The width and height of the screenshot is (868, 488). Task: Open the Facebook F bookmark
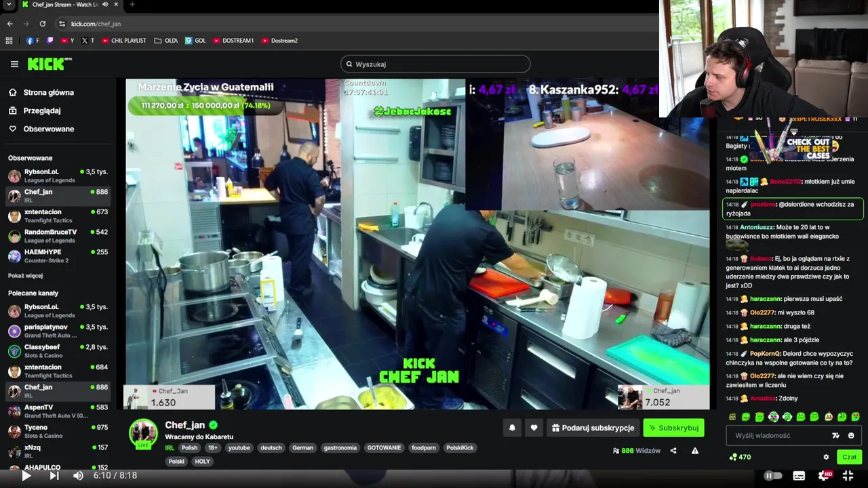coord(33,41)
